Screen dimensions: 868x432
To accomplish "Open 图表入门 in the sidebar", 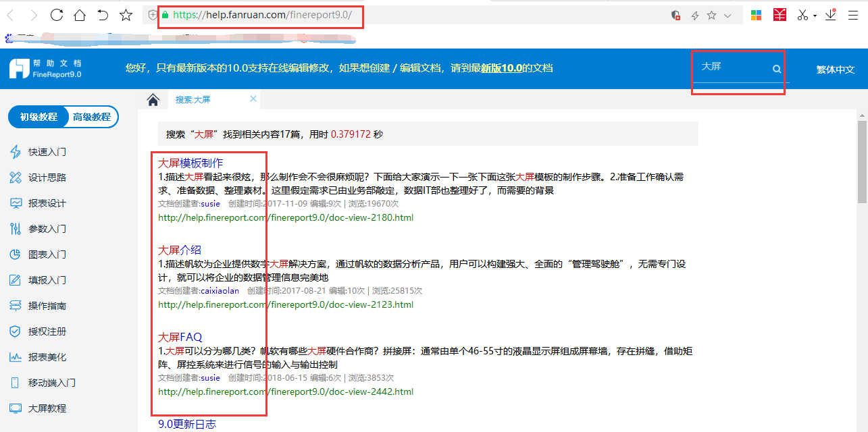I will [x=47, y=254].
